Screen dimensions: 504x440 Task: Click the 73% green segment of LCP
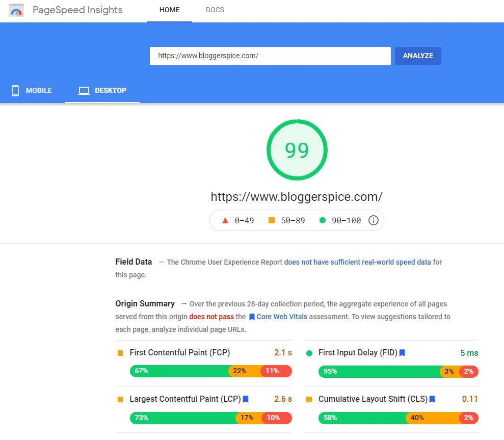(183, 418)
